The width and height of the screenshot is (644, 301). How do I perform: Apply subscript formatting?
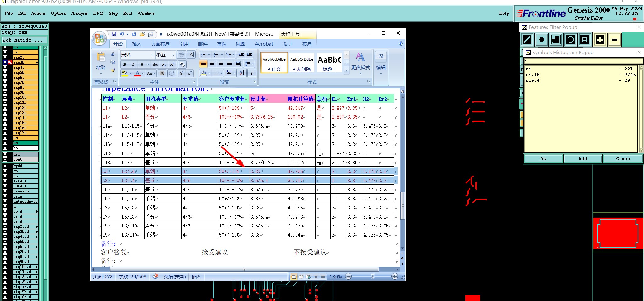tap(164, 64)
